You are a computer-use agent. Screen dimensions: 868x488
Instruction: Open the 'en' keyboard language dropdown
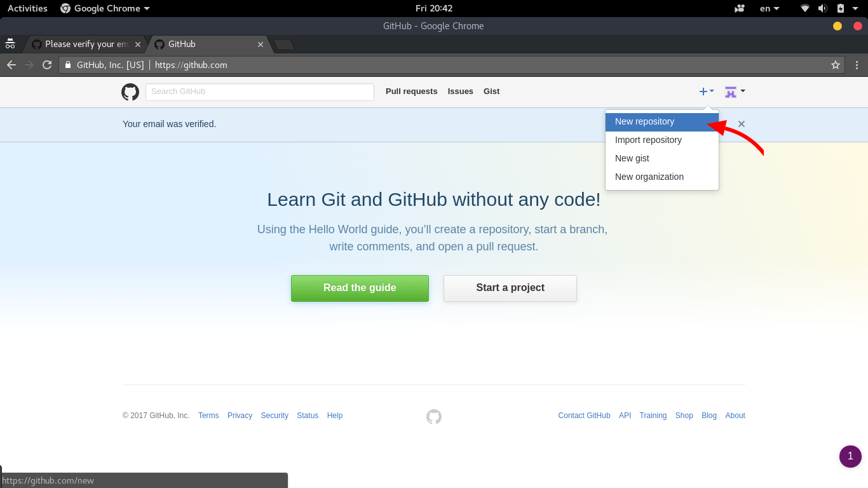click(769, 8)
